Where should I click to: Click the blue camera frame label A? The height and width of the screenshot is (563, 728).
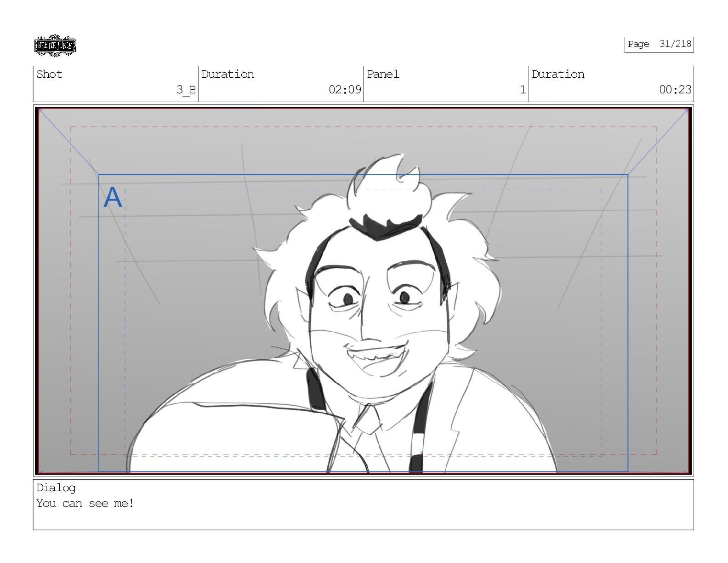coord(113,198)
